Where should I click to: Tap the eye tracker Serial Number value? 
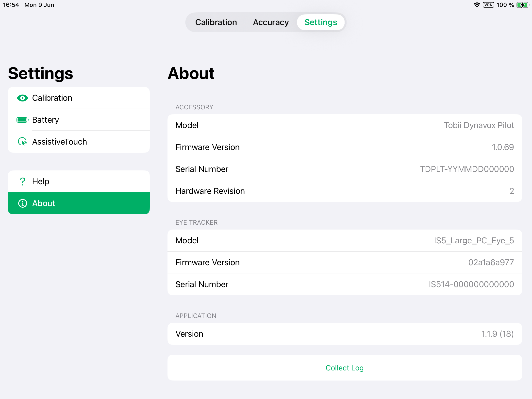(x=471, y=284)
